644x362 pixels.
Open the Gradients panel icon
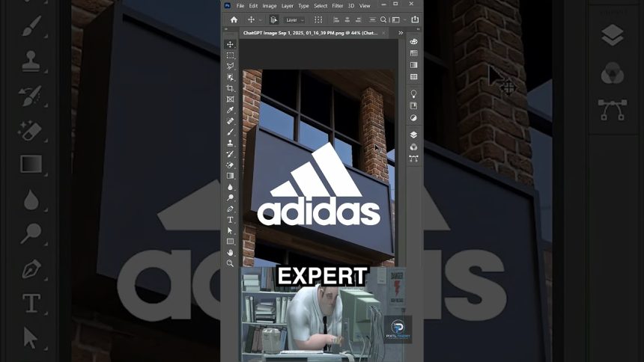point(413,65)
